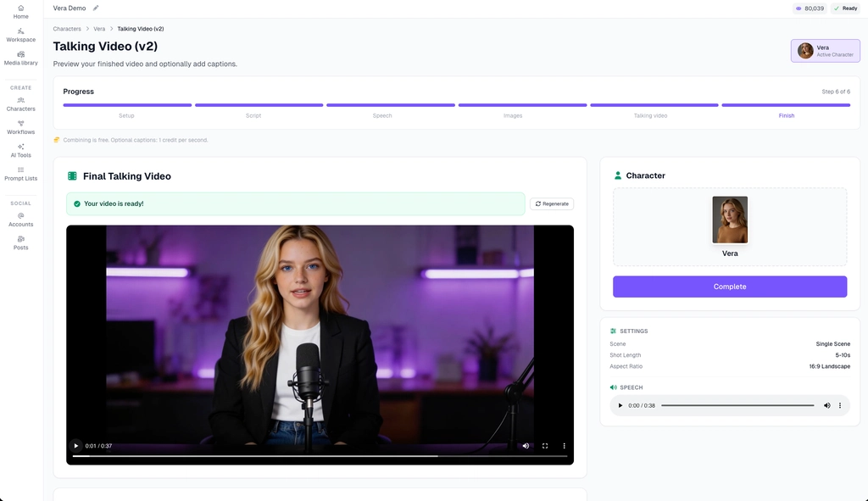
Task: Play the speech audio clip
Action: pyautogui.click(x=620, y=405)
